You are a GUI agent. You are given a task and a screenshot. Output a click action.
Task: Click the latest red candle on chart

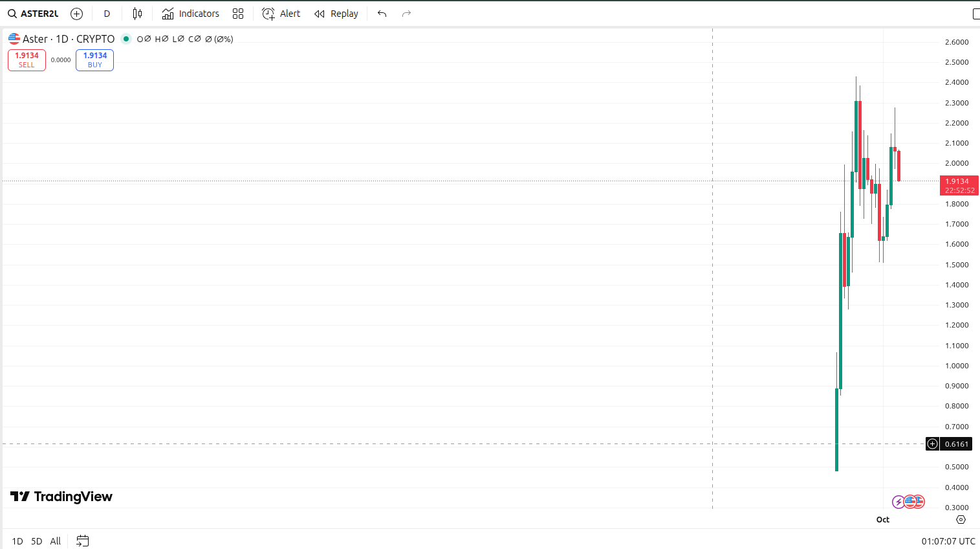tap(898, 166)
